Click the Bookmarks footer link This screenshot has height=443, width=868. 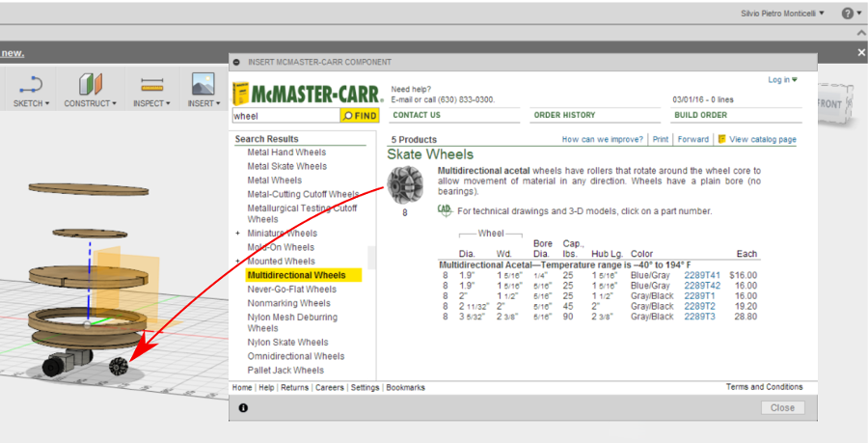(x=405, y=388)
